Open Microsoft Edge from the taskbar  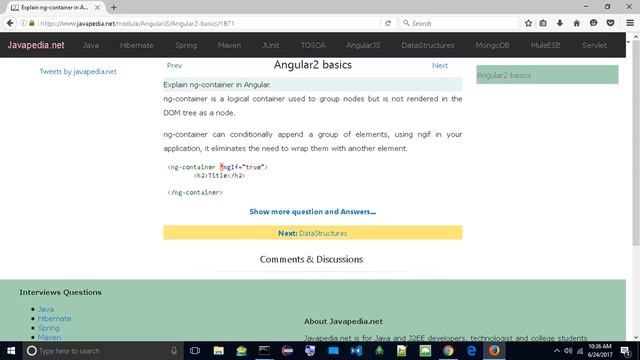[x=471, y=351]
